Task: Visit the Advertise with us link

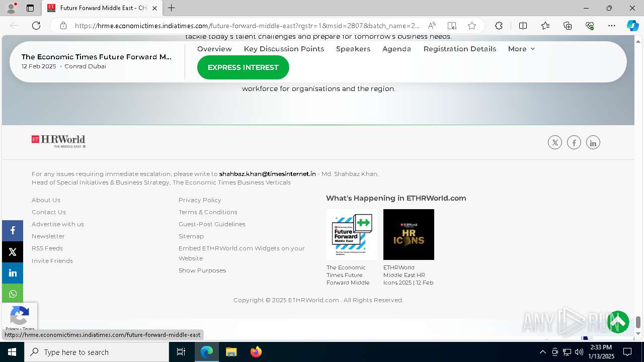Action: [x=58, y=224]
